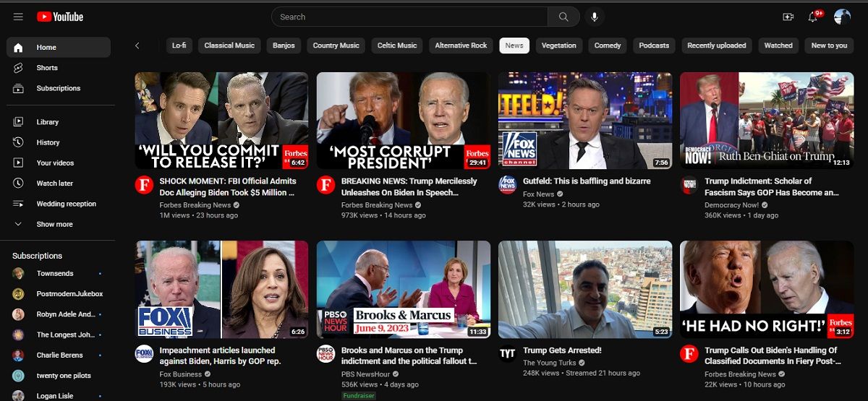
Task: Open the account avatar menu
Action: 842,17
